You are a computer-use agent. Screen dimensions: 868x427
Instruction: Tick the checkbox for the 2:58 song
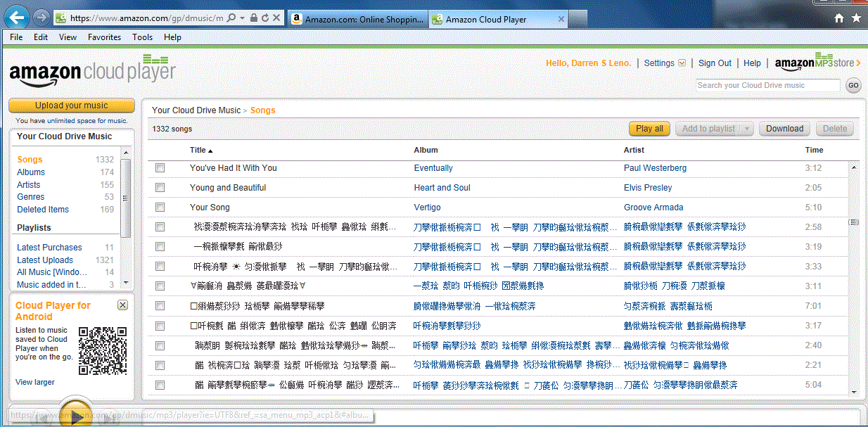coord(160,227)
